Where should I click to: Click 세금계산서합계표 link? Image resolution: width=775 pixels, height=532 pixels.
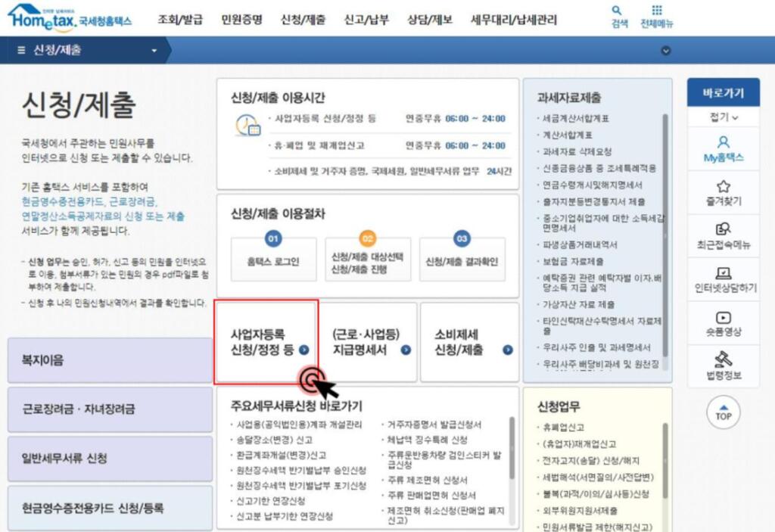(575, 119)
